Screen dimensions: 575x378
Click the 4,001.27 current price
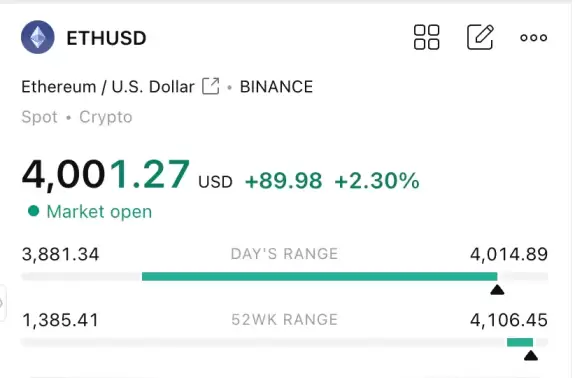pyautogui.click(x=106, y=174)
